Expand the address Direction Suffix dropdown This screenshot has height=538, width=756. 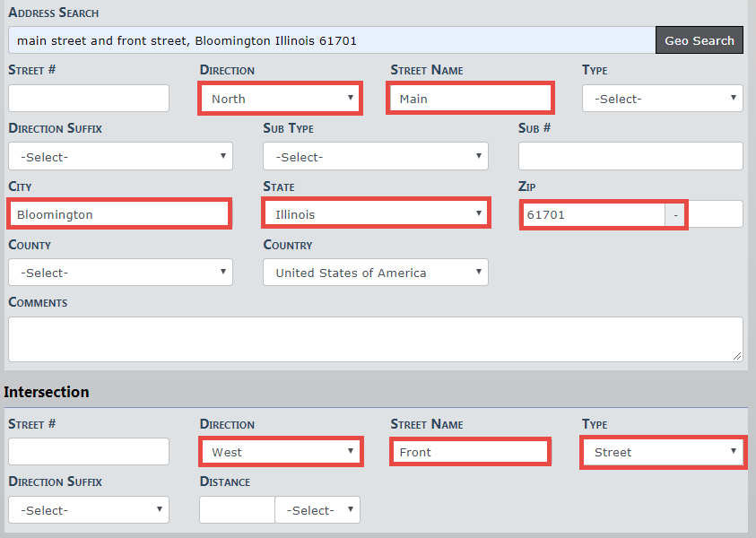tap(120, 157)
